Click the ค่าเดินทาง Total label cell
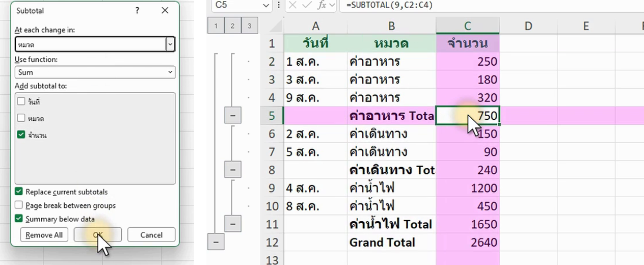The image size is (644, 265). (391, 170)
